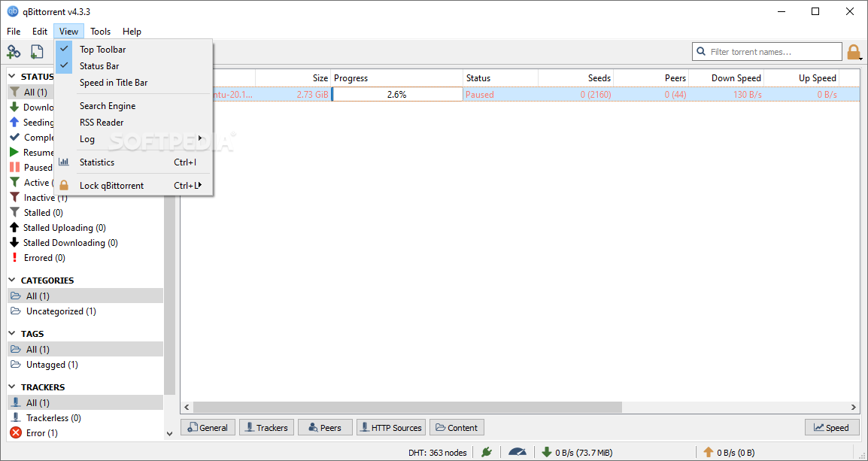
Task: Click the connection status plug icon
Action: click(x=487, y=452)
